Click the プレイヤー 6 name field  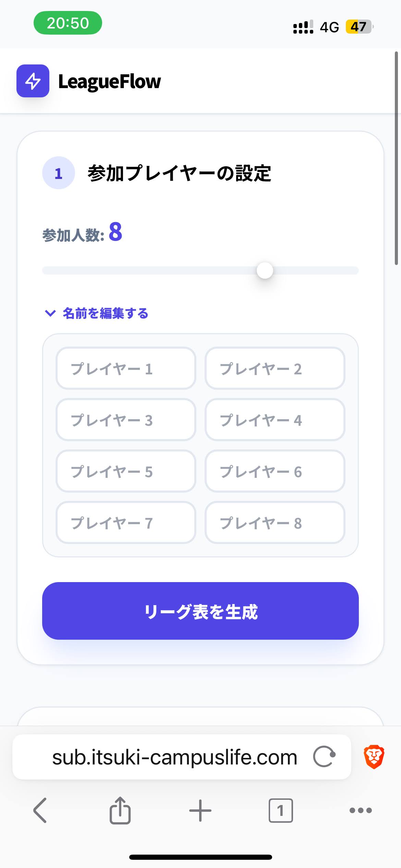(x=275, y=471)
